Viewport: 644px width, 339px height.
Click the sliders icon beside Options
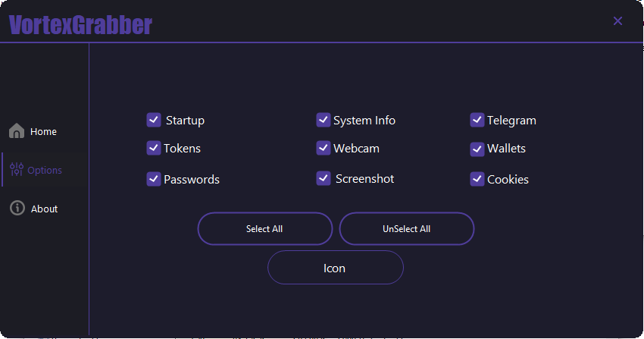click(17, 169)
